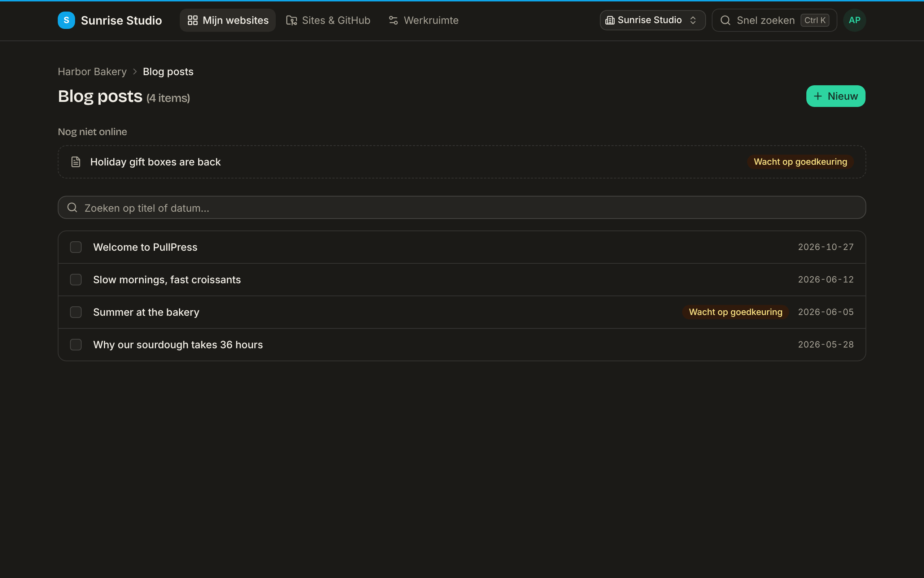Click Wacht op goedkeuring badge on Holiday draft

click(x=800, y=162)
